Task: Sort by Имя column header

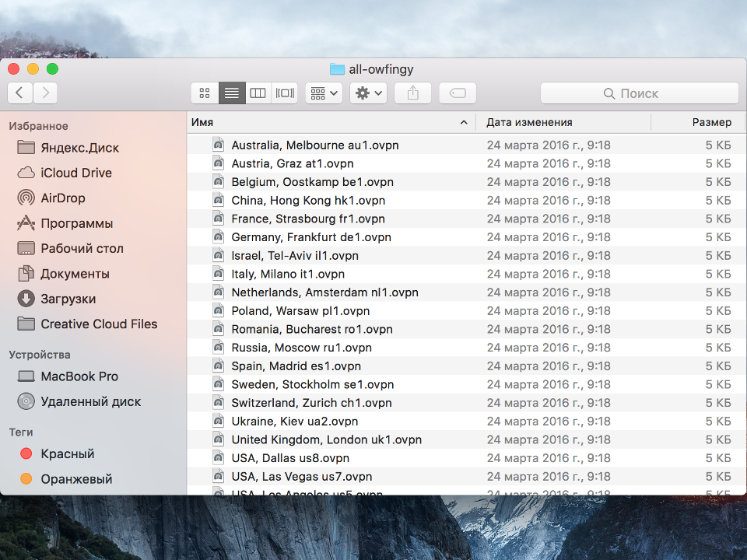Action: [331, 122]
